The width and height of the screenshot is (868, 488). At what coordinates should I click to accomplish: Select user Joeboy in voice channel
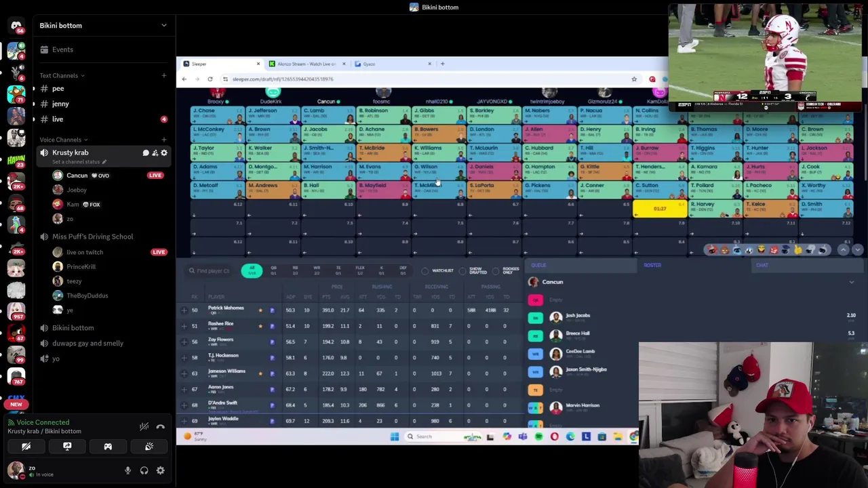point(77,190)
